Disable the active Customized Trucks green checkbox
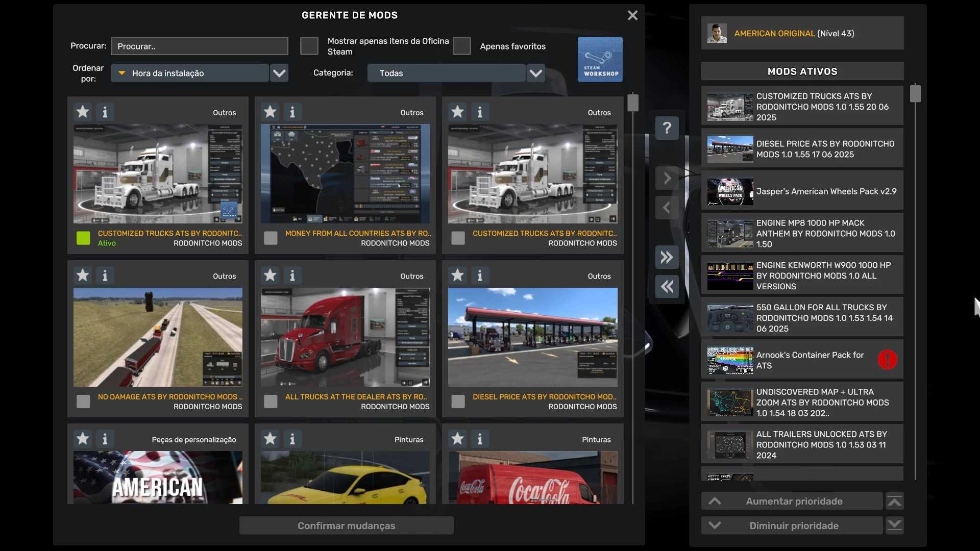The height and width of the screenshot is (551, 980). (x=83, y=238)
